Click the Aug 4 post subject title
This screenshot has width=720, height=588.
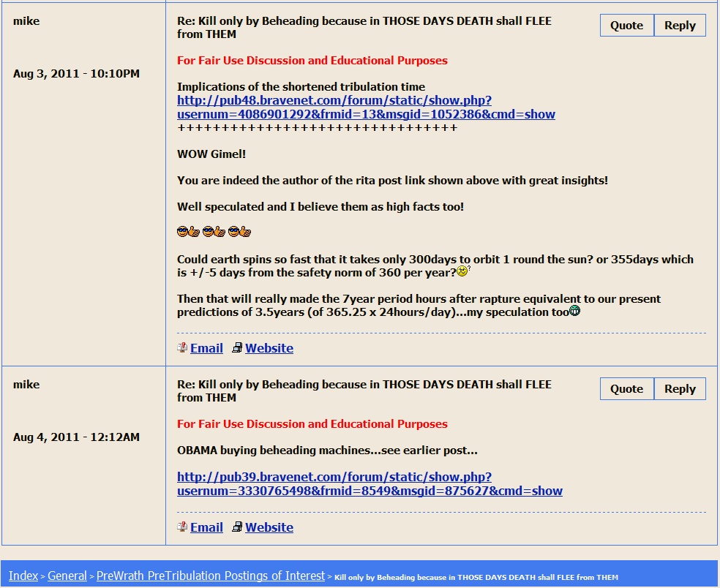tap(364, 391)
